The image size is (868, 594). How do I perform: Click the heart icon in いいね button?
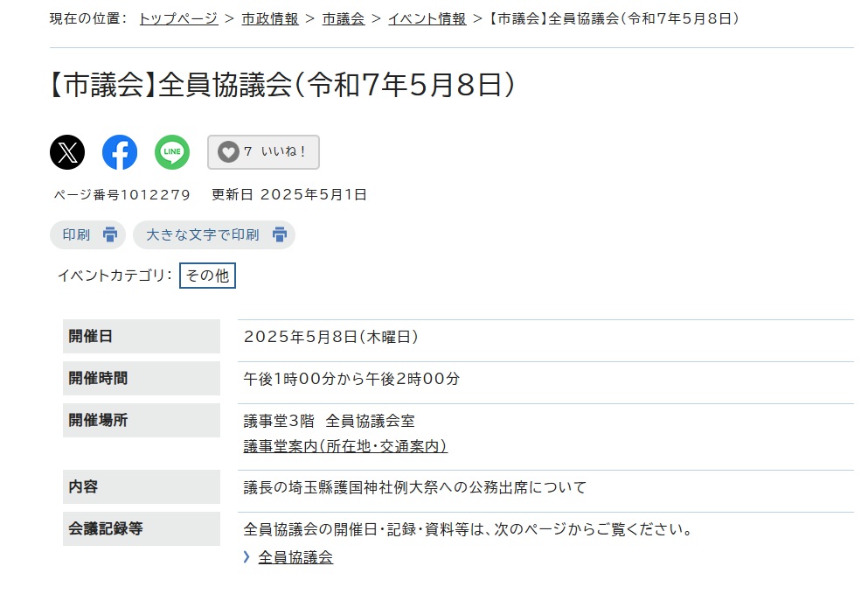point(228,152)
